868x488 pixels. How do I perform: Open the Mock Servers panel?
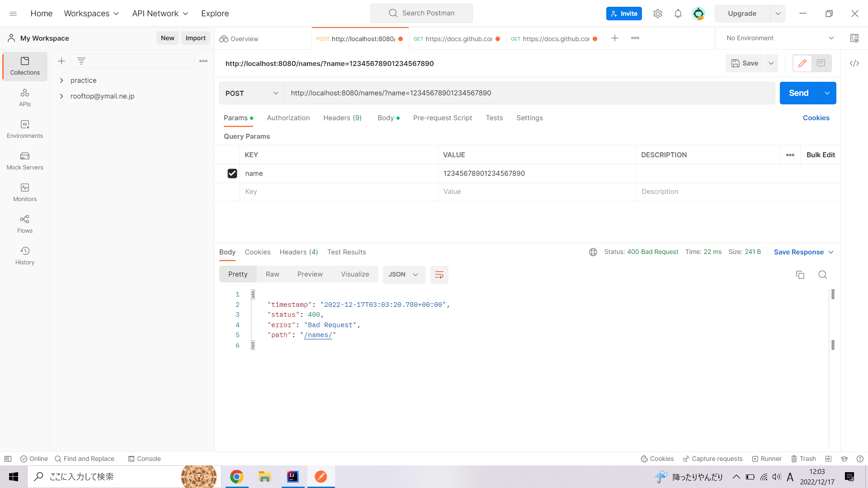point(24,160)
